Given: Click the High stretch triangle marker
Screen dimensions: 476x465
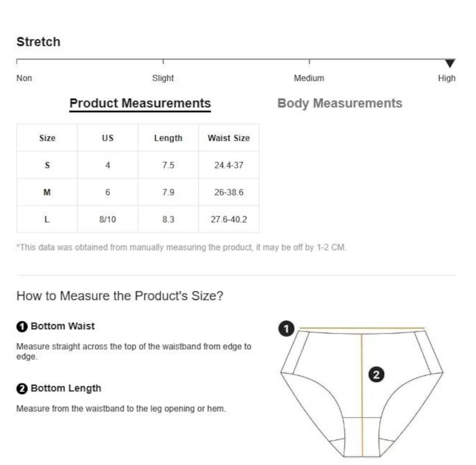Looking at the screenshot, I should 450,63.
